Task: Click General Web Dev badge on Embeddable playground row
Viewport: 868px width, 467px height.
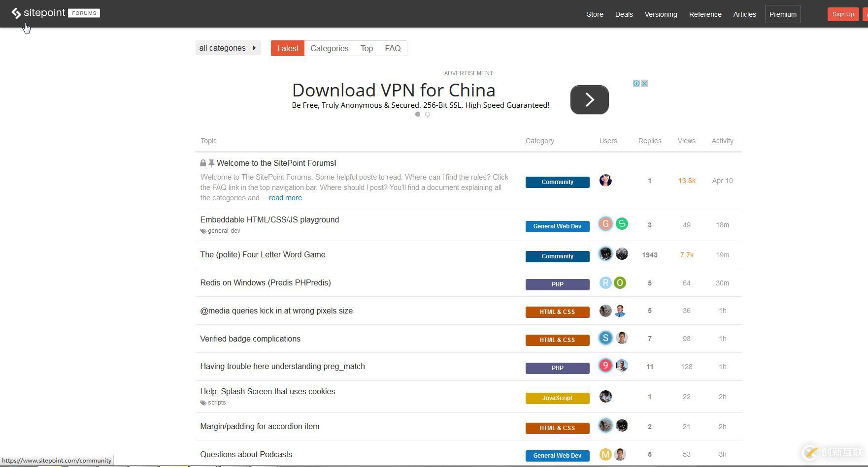Action: pyautogui.click(x=558, y=226)
